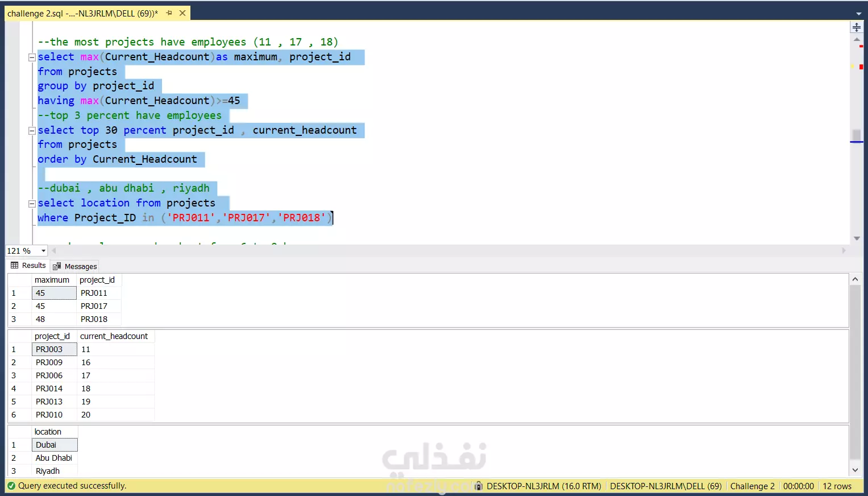Switch to the Messages tab
This screenshot has height=496, width=868.
(x=75, y=266)
